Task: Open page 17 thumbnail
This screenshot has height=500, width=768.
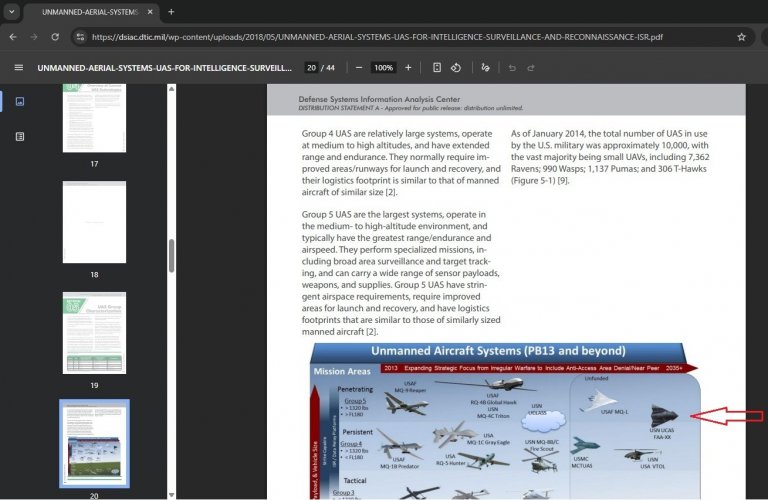Action: pos(94,118)
